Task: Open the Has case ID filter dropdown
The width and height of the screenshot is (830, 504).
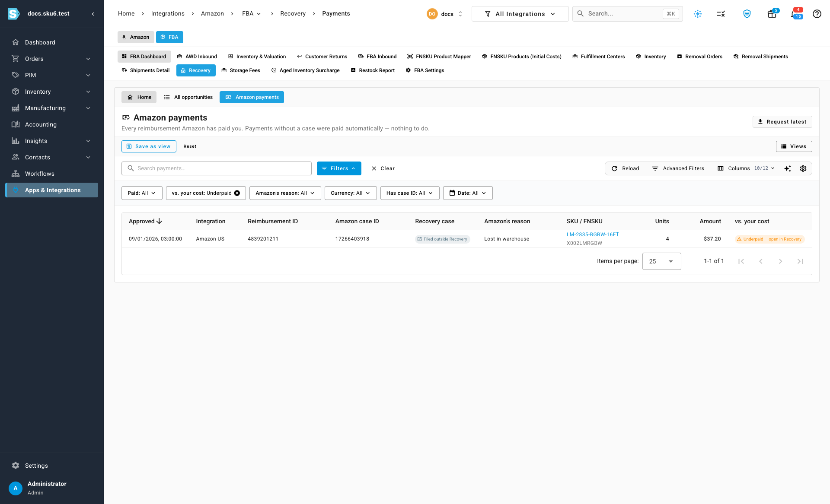Action: pos(410,193)
